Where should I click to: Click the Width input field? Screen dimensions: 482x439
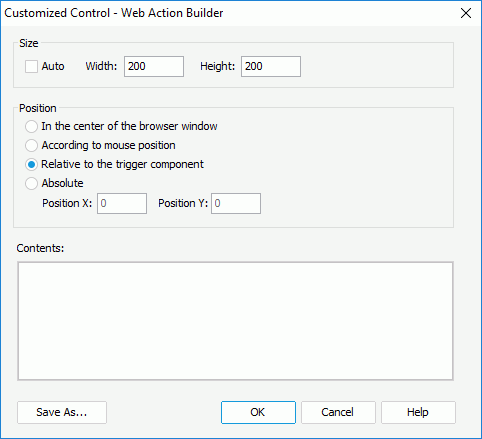pos(154,66)
